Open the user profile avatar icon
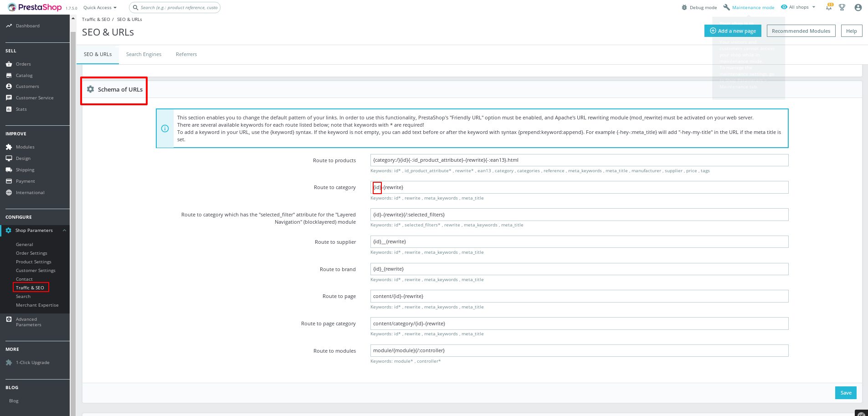868x416 pixels. (858, 7)
